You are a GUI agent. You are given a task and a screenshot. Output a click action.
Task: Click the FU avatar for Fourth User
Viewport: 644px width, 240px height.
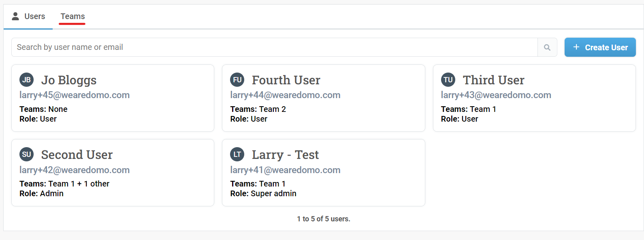pyautogui.click(x=237, y=80)
